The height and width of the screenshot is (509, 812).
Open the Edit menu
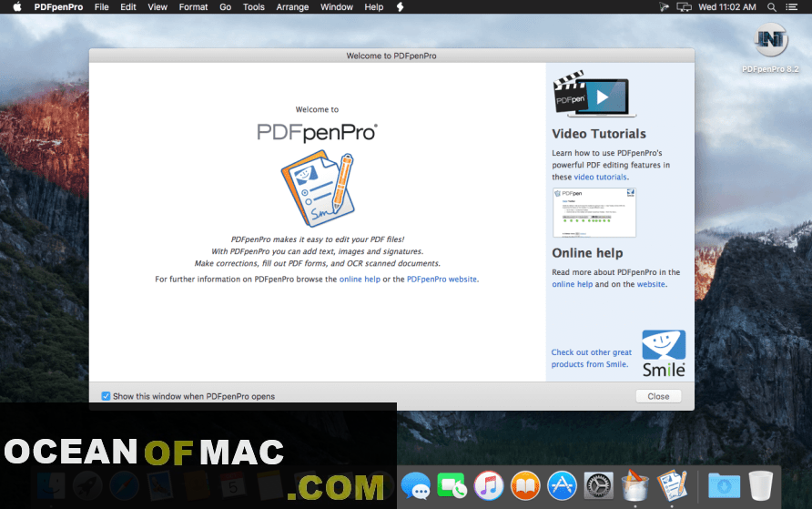(128, 6)
